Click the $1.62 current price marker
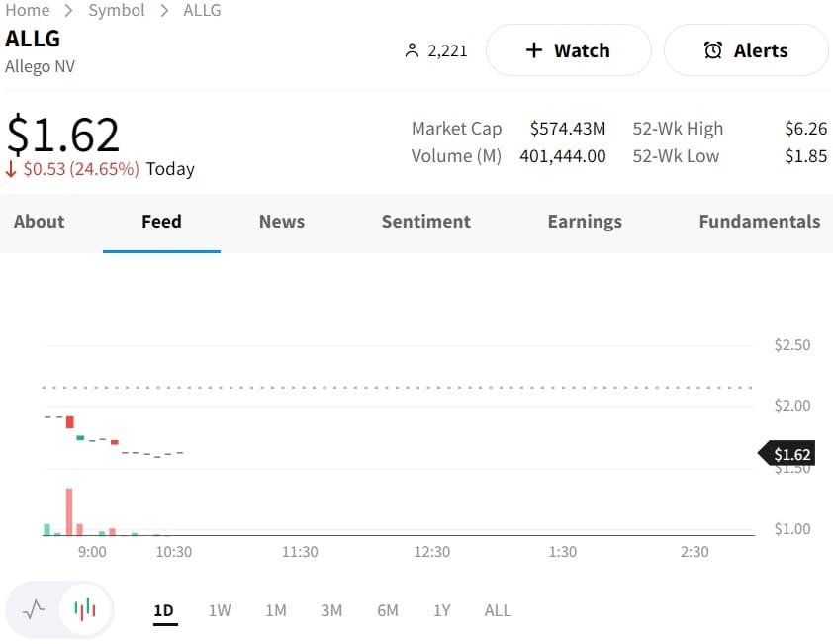This screenshot has height=644, width=833. 790,455
